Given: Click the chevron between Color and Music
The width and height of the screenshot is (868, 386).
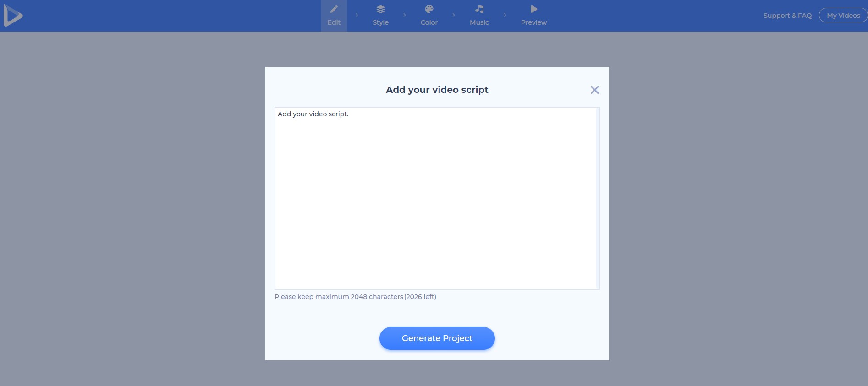Looking at the screenshot, I should [454, 15].
